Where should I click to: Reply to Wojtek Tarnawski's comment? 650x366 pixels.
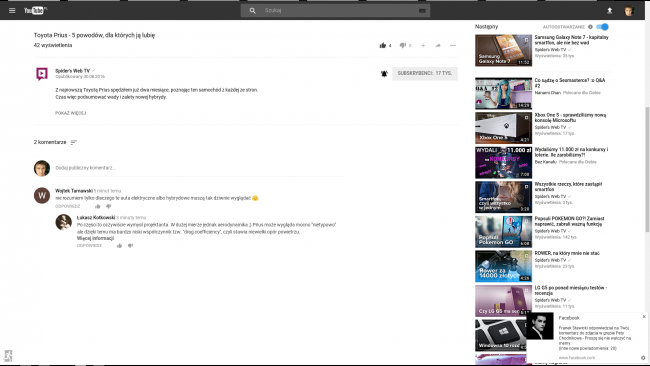[x=68, y=206]
